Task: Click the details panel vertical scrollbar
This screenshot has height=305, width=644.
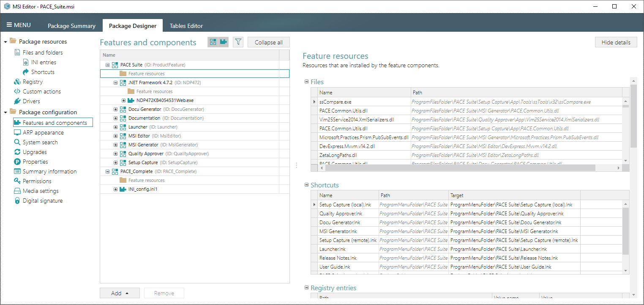Action: click(633, 116)
